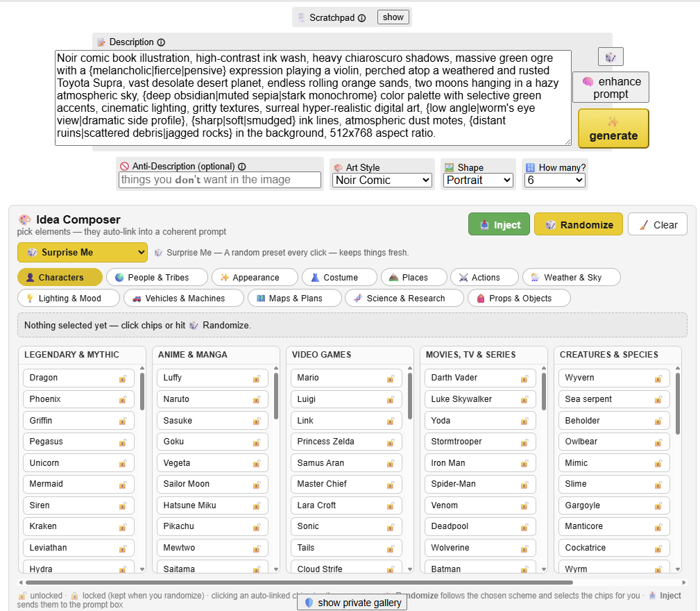700x611 pixels.
Task: Lock the Pikachu chip
Action: (257, 527)
